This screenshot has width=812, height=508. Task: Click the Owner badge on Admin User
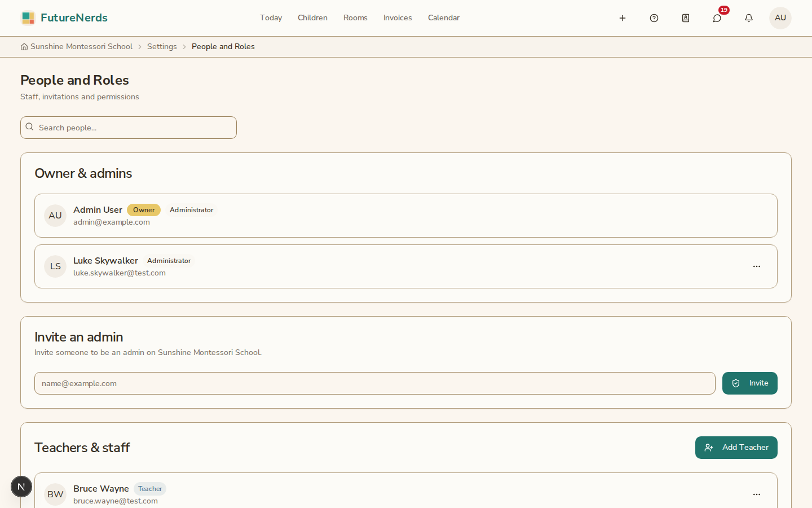(144, 210)
